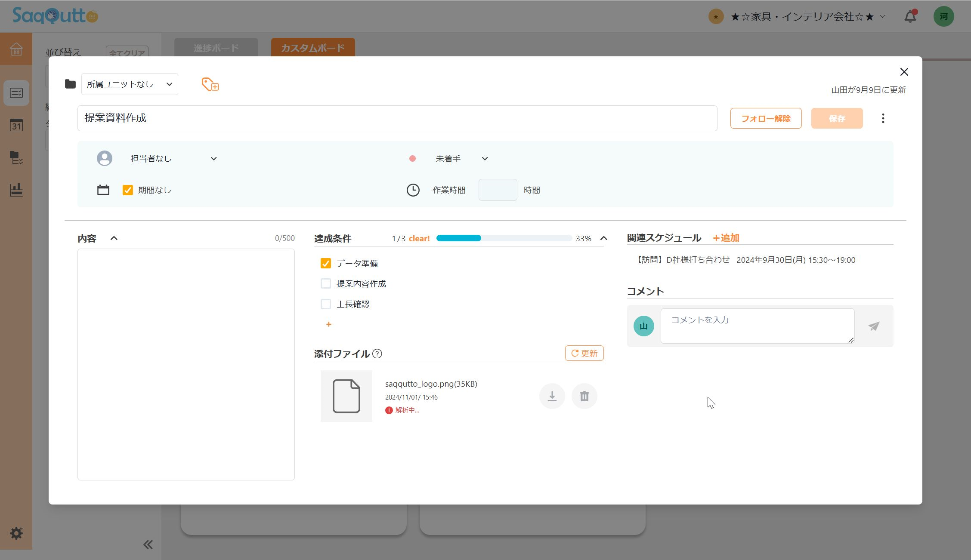Download the attached saqqutto_logo.png file
This screenshot has width=971, height=560.
click(x=552, y=396)
